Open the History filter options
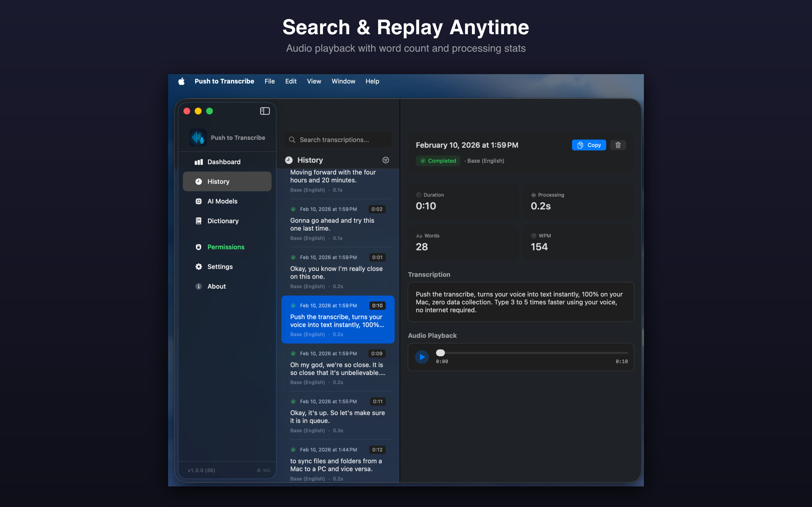 [385, 160]
